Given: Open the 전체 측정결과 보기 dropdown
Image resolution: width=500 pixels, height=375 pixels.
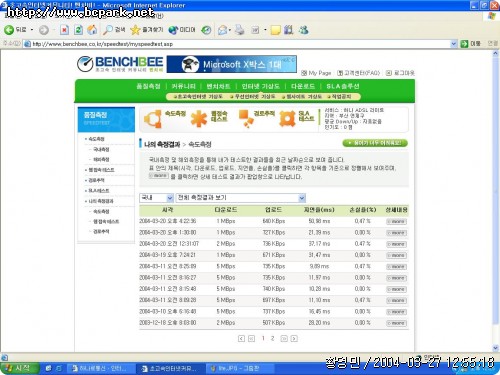Looking at the screenshot, I should (x=241, y=198).
